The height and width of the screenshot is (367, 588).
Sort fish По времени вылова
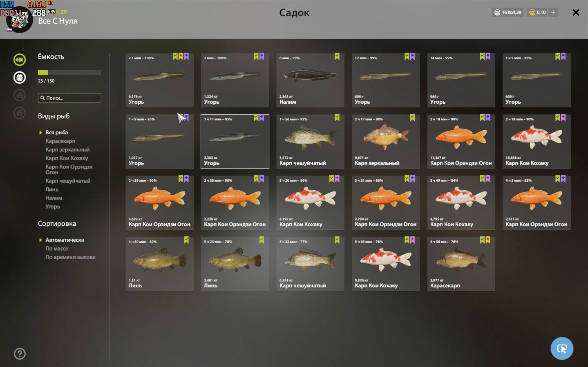[x=70, y=257]
